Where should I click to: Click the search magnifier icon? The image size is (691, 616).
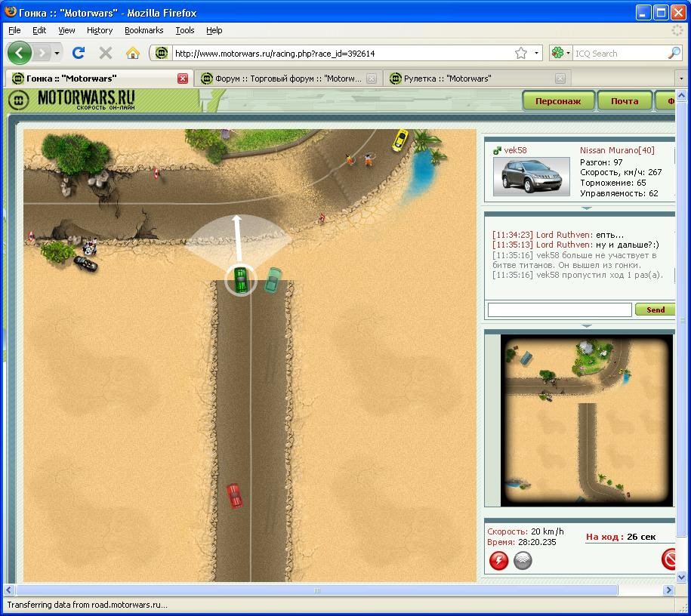point(674,54)
